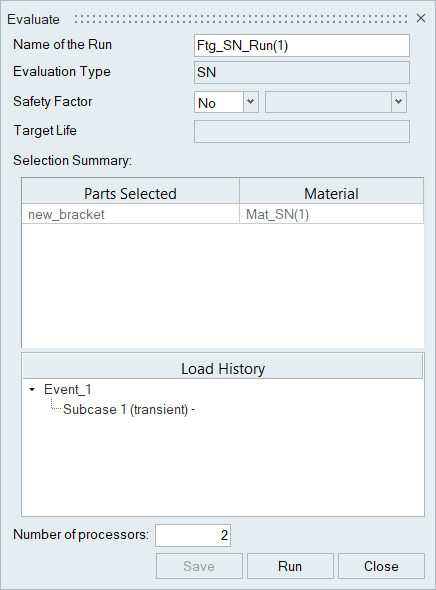This screenshot has width=436, height=590.
Task: Select Event_1 in the Load History tree
Action: coord(68,389)
